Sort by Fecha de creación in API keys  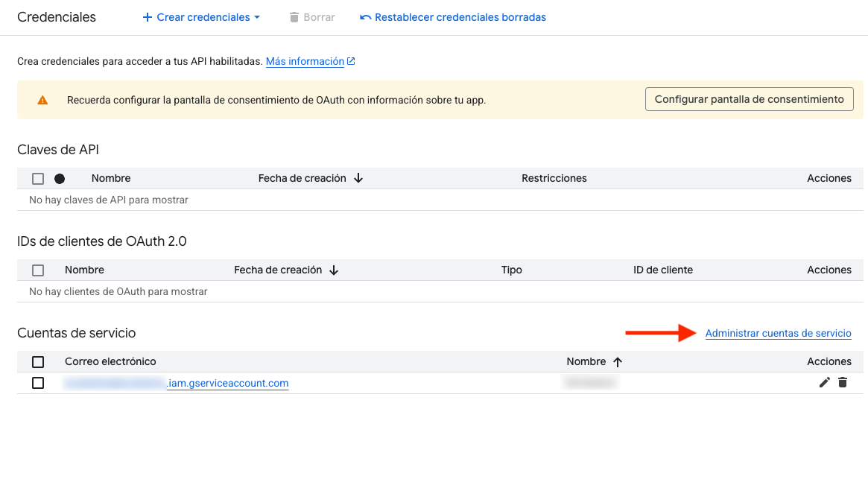[302, 179]
